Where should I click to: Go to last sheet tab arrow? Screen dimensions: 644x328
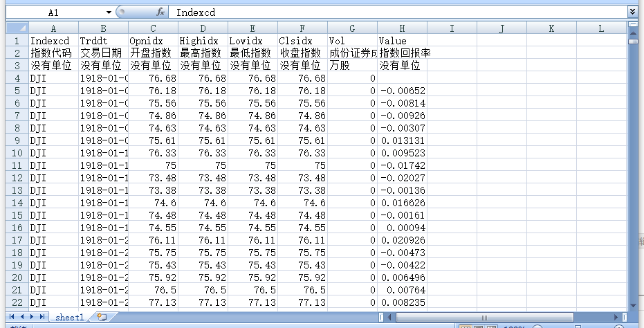(x=42, y=317)
